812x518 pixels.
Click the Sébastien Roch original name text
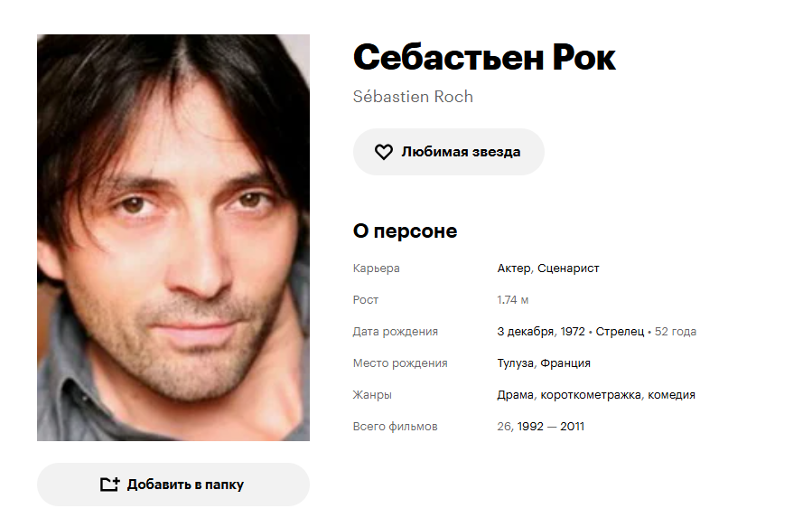413,97
